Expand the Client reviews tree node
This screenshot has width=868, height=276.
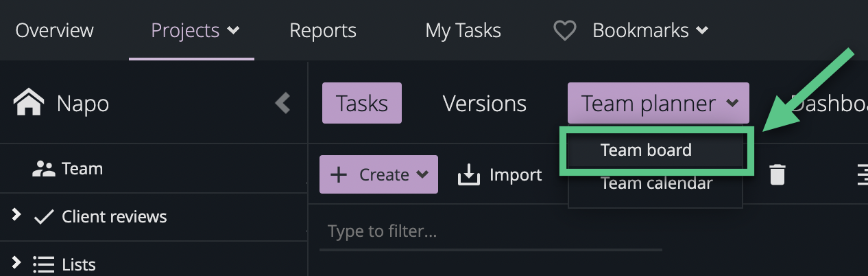(x=16, y=216)
